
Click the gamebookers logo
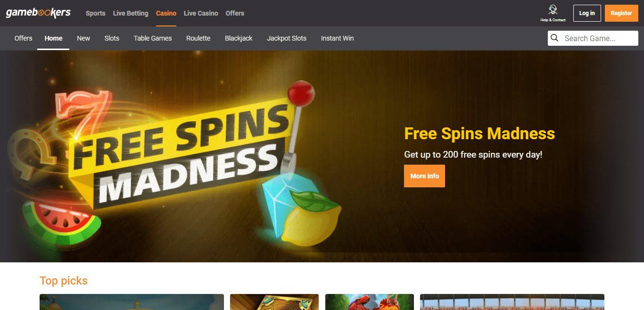coord(38,13)
